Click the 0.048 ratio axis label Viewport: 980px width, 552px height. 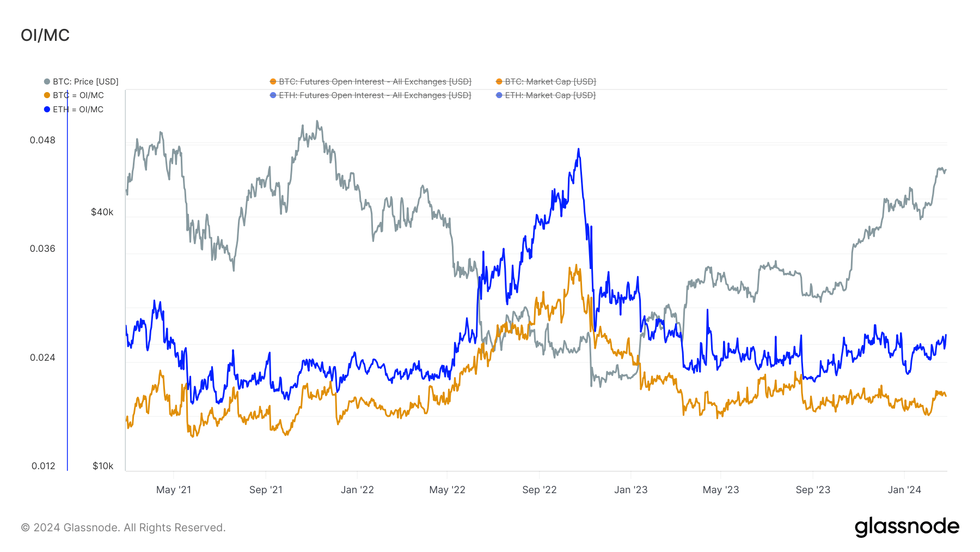(42, 140)
